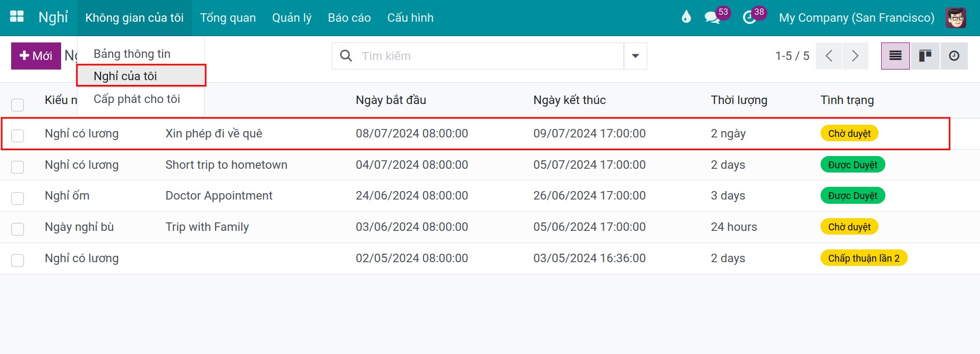
Task: Select Nghỉ của tôi menu entry
Action: [x=141, y=76]
